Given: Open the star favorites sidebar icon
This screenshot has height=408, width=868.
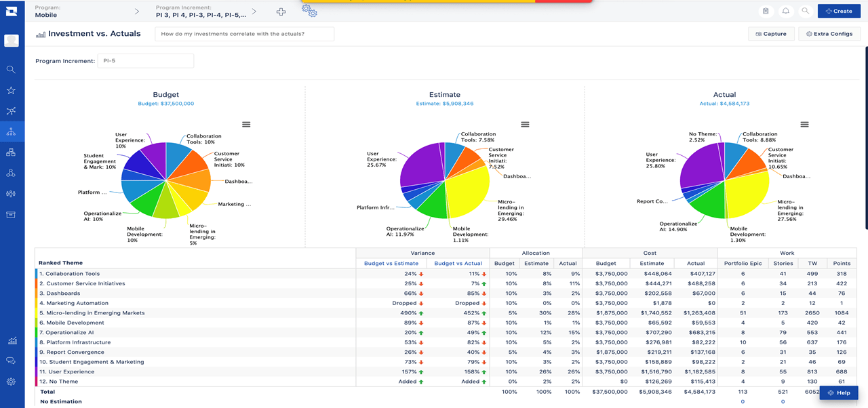Looking at the screenshot, I should point(11,90).
